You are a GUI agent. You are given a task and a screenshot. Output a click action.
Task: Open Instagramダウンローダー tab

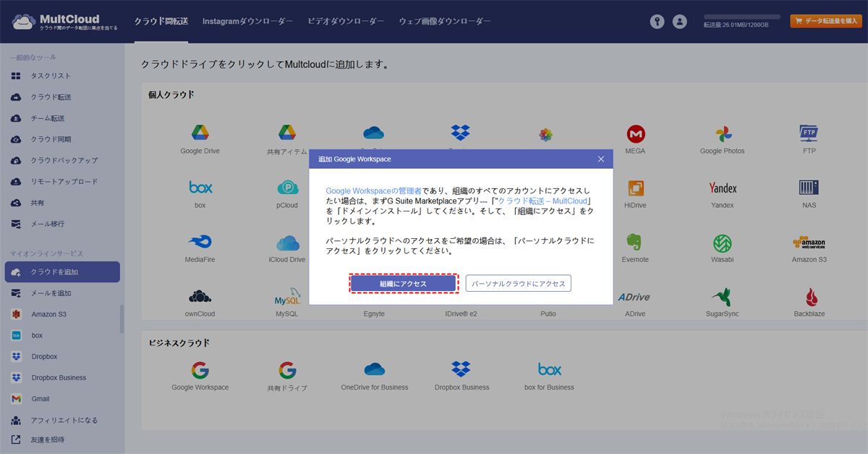247,22
